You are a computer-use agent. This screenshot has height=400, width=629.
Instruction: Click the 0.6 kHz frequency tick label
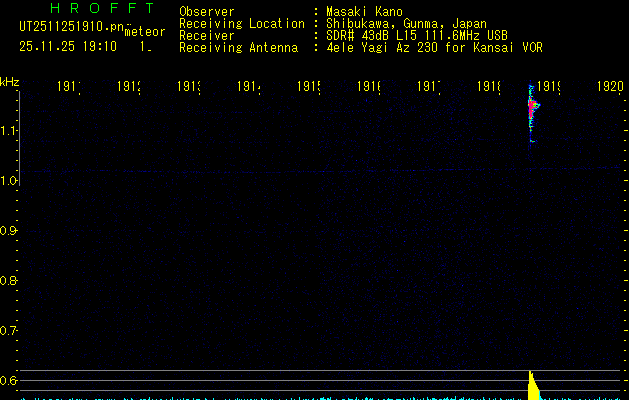(8, 380)
